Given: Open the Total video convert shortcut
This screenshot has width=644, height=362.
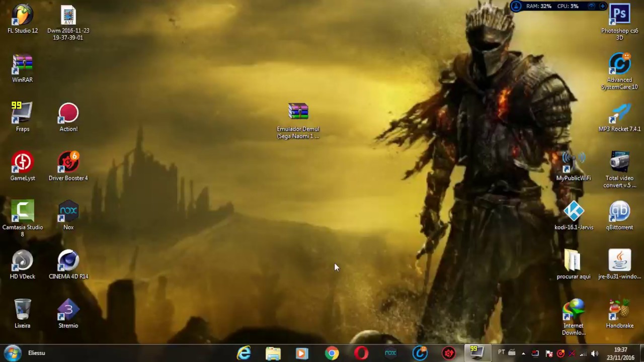Looking at the screenshot, I should [x=620, y=170].
